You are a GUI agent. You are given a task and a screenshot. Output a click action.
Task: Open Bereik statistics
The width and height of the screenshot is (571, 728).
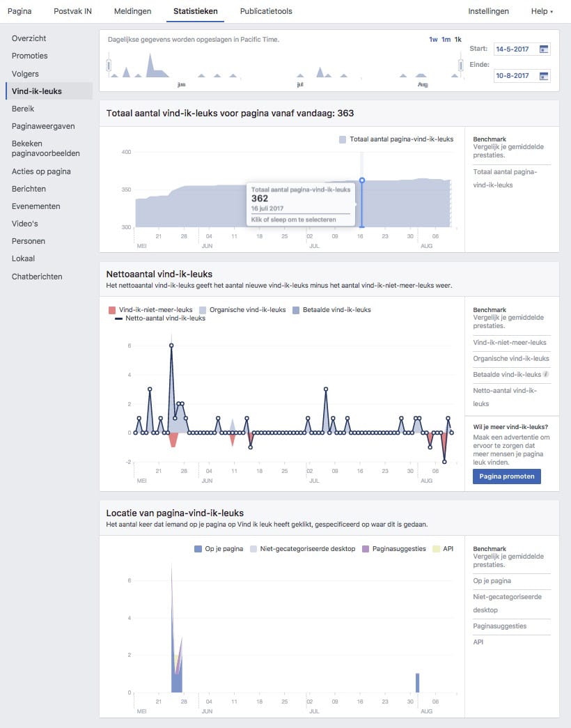(x=23, y=109)
